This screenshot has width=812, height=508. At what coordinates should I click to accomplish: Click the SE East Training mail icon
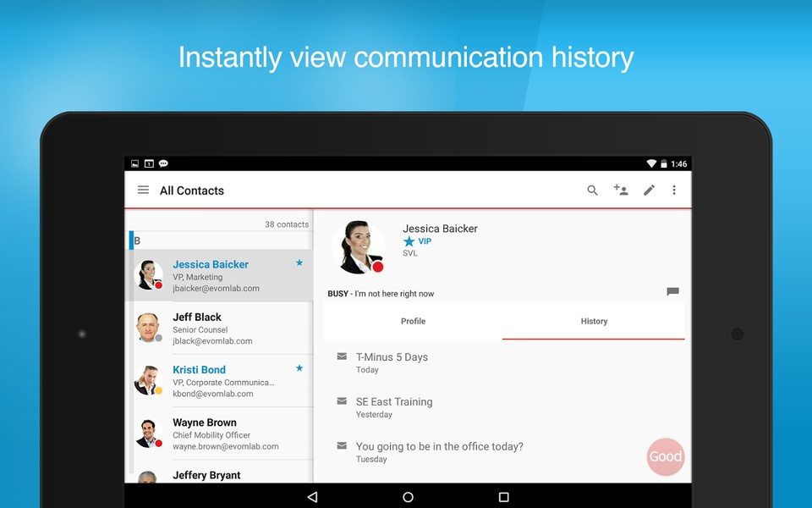342,400
